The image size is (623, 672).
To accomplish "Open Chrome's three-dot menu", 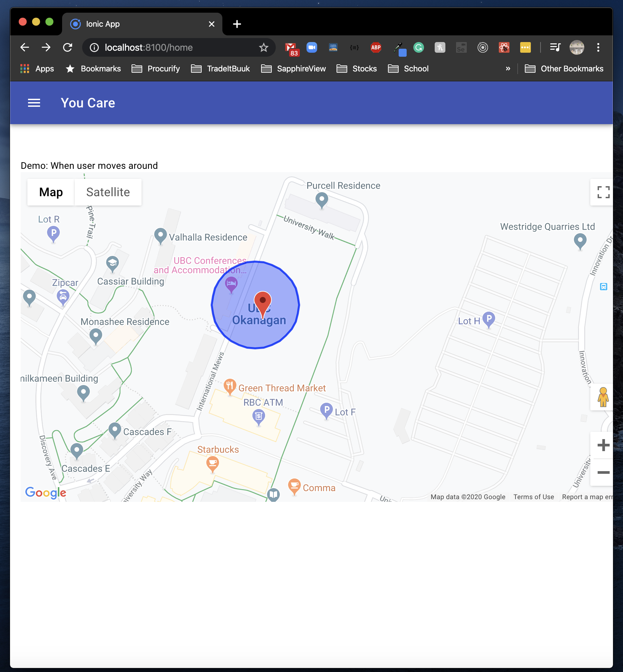I will point(598,47).
